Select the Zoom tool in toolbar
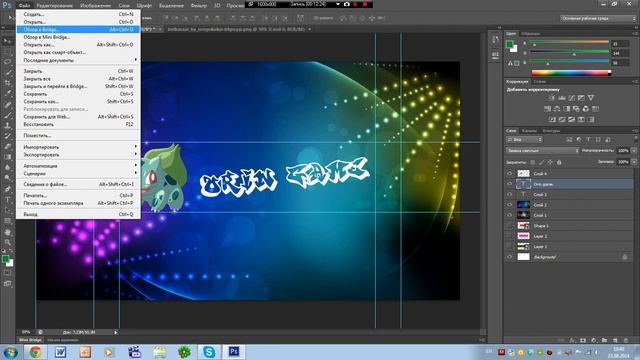This screenshot has height=360, width=640. [7, 242]
